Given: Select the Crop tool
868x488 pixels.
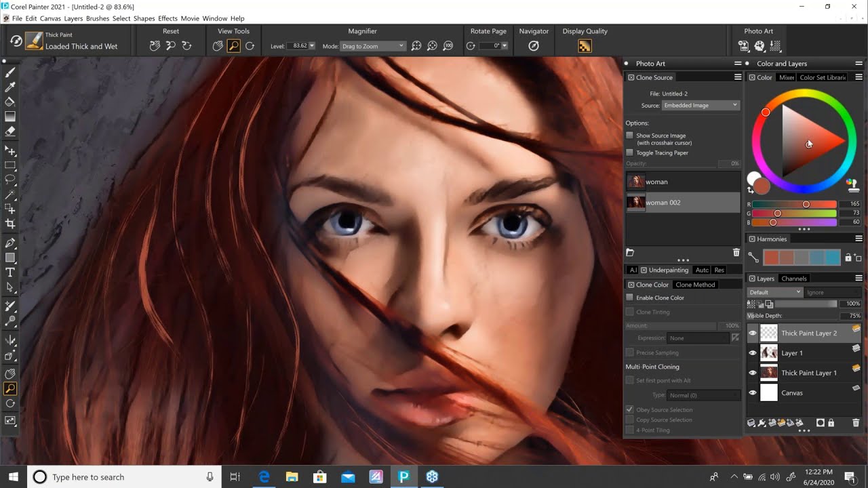Looking at the screenshot, I should (x=9, y=223).
